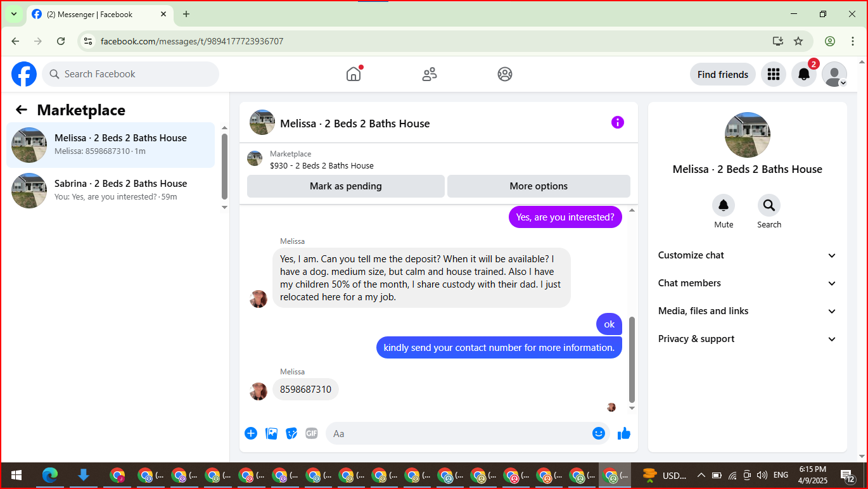Click the conversation list scrollbar
This screenshot has width=868, height=489.
(224, 166)
